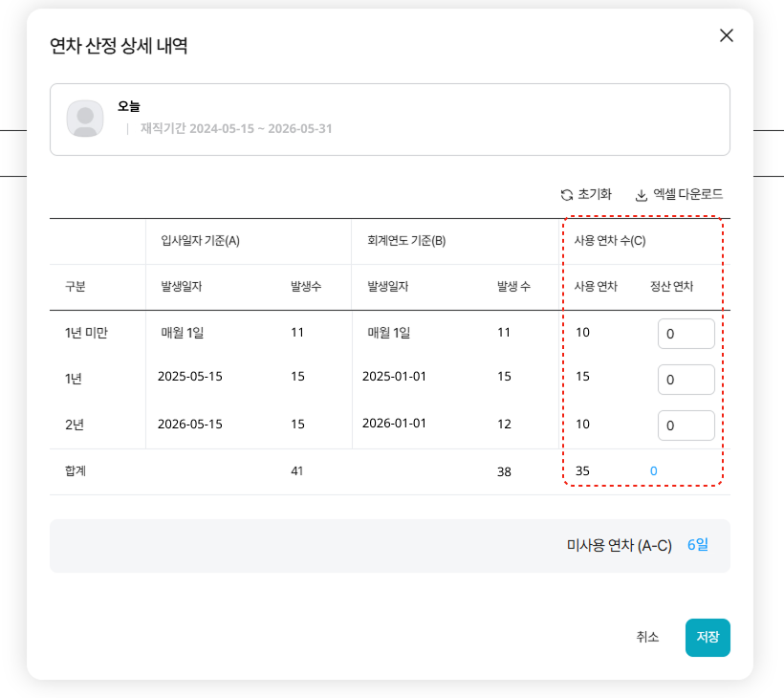Click the 구분 column header
This screenshot has height=698, width=784.
(x=75, y=287)
